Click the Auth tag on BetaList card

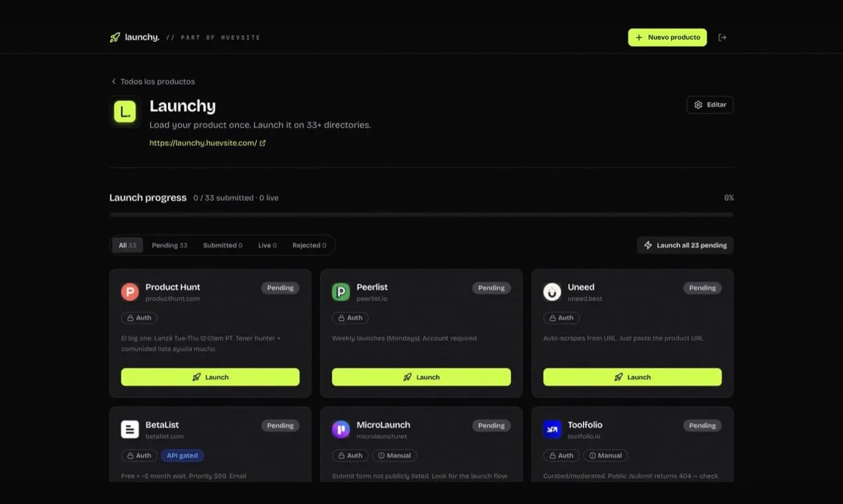[139, 456]
